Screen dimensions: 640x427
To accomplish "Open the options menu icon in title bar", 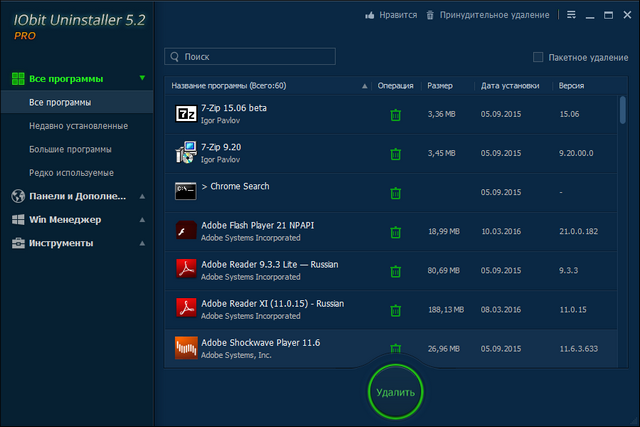I will [x=571, y=15].
